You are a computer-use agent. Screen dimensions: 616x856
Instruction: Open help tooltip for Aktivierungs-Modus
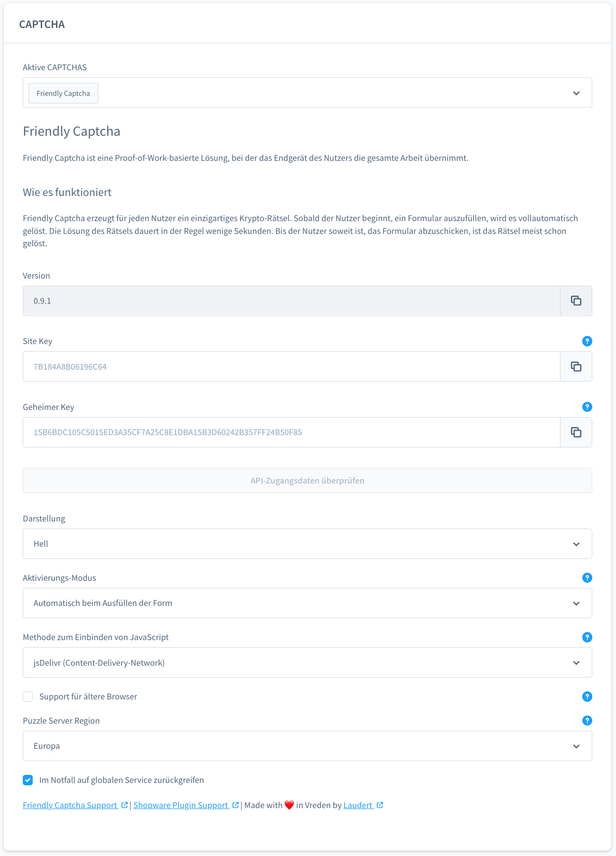click(x=587, y=578)
